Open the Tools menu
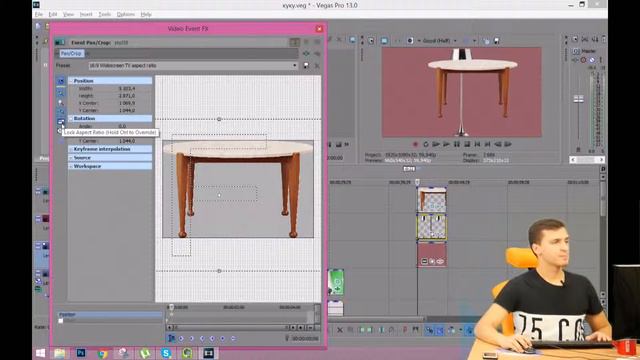This screenshot has height=360, width=640. 104,14
